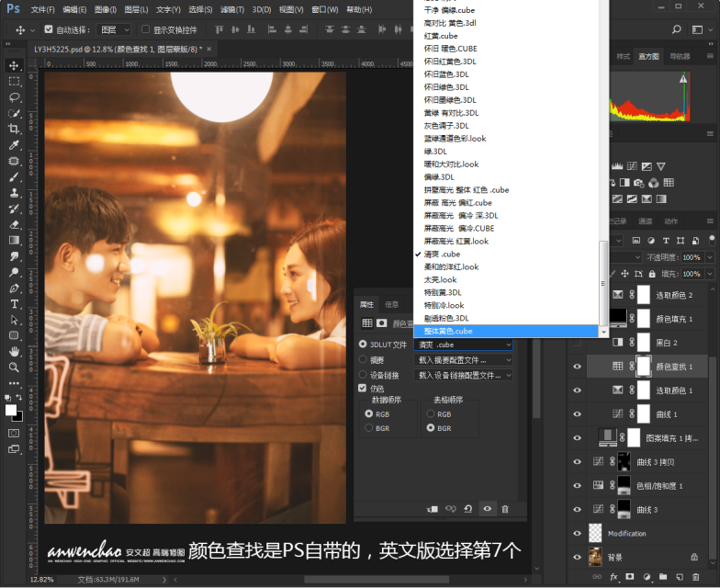Expand the 不透明度 opacity dropdown
The width and height of the screenshot is (720, 588).
pyautogui.click(x=710, y=257)
